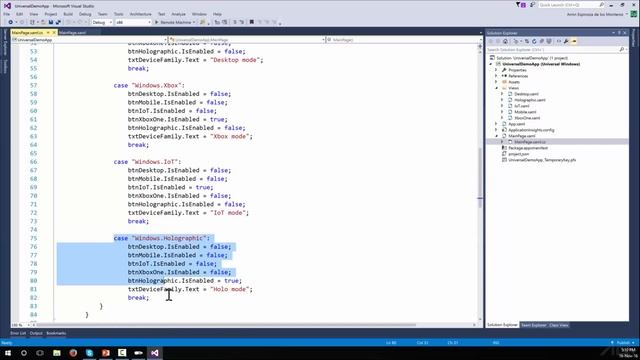This screenshot has height=360, width=640.
Task: Click Navigate Backward toolbar icon
Action: 11,22
